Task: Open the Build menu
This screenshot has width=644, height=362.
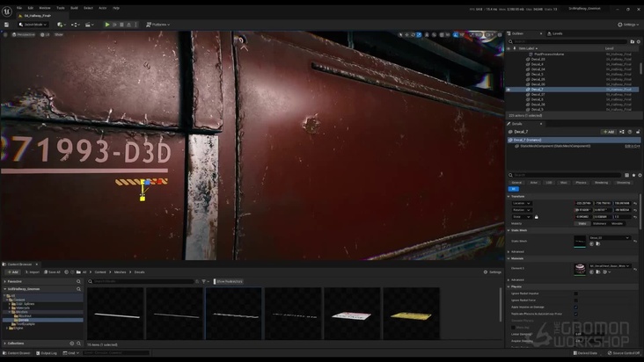Action: click(74, 8)
